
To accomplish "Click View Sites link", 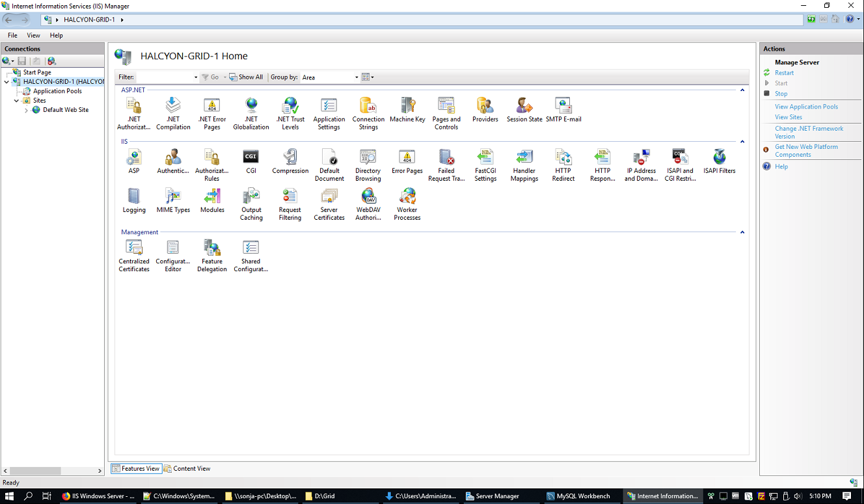I will (789, 117).
